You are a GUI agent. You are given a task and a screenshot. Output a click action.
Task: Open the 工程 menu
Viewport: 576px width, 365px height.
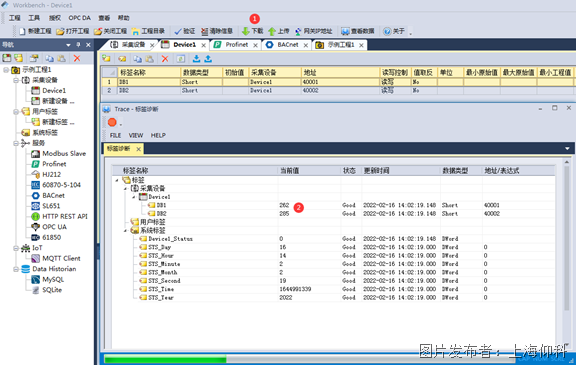pos(15,18)
